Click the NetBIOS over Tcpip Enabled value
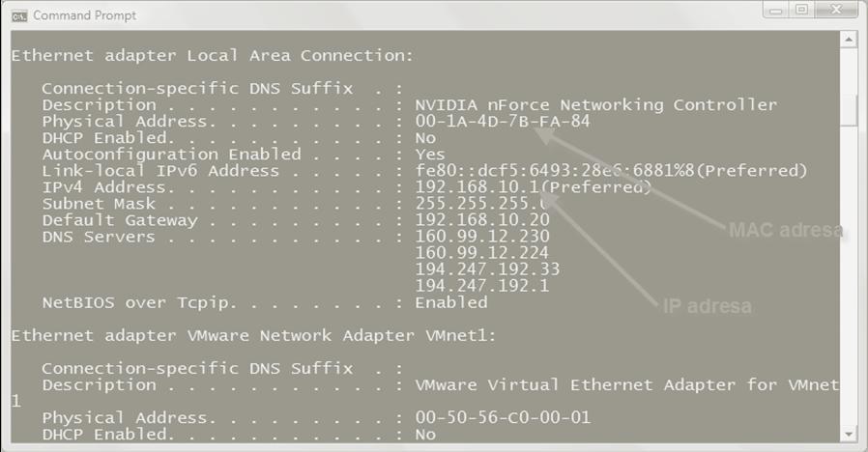This screenshot has width=868, height=452. point(451,302)
